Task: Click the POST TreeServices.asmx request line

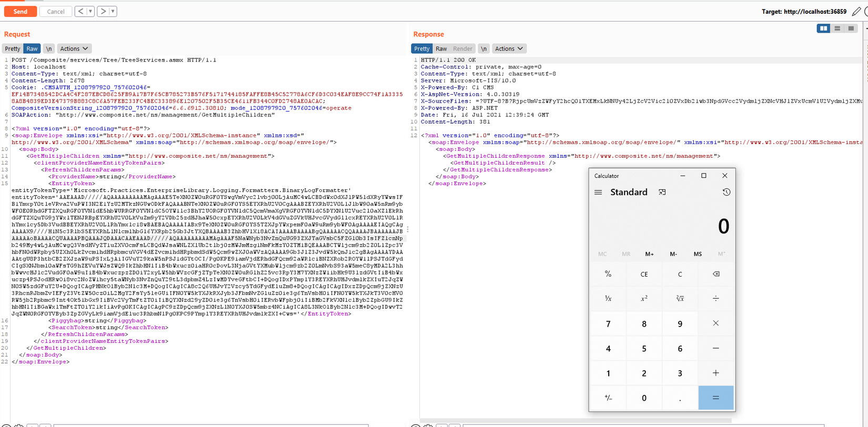Action: pos(114,60)
